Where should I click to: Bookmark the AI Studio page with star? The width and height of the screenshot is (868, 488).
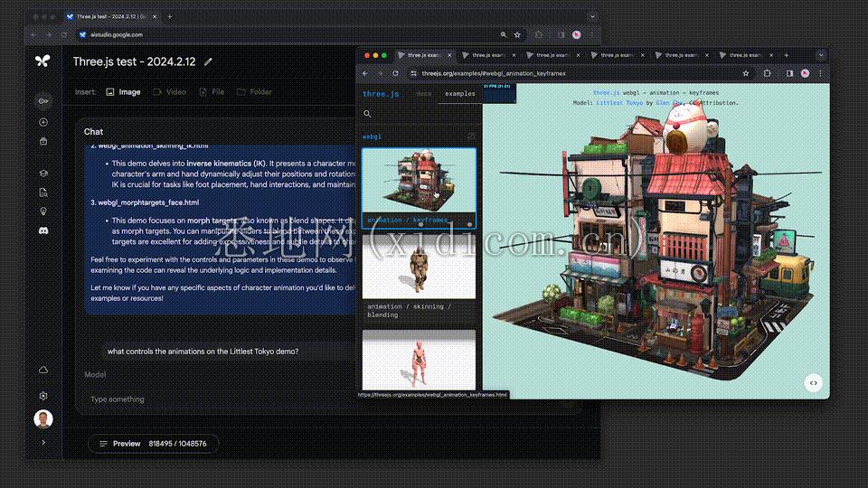point(517,34)
